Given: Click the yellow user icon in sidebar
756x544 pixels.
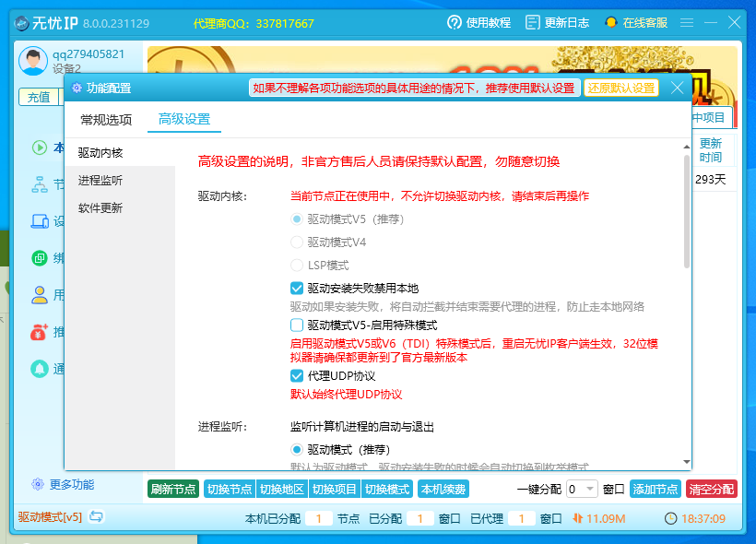Looking at the screenshot, I should [40, 295].
